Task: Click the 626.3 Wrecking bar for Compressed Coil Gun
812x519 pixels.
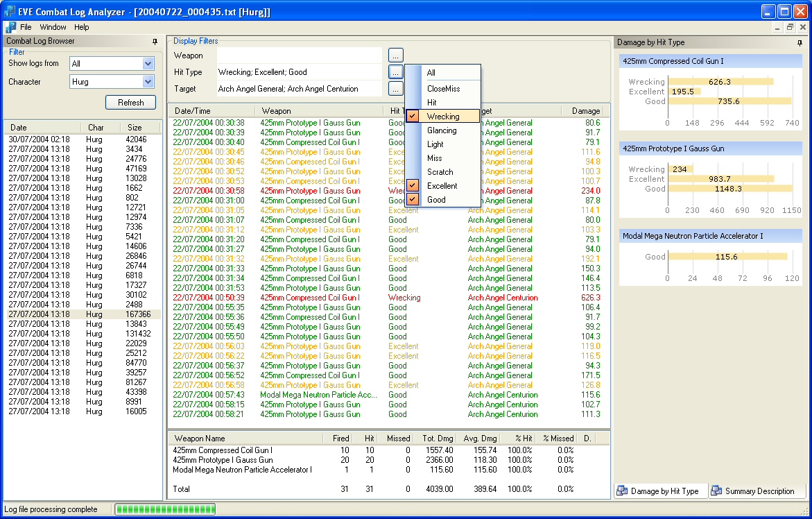Action: pyautogui.click(x=720, y=82)
